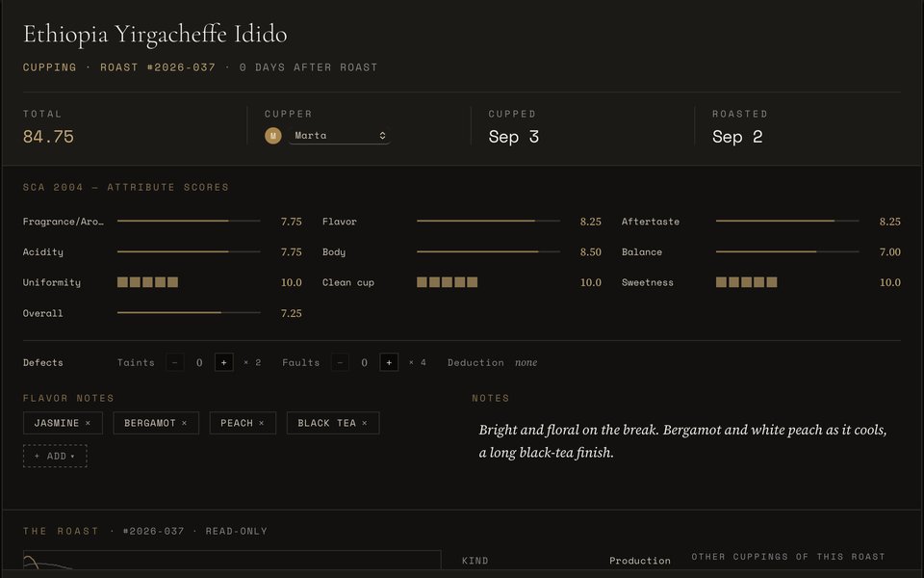Open the Add flavor note dropdown
This screenshot has height=578, width=924.
click(x=55, y=456)
